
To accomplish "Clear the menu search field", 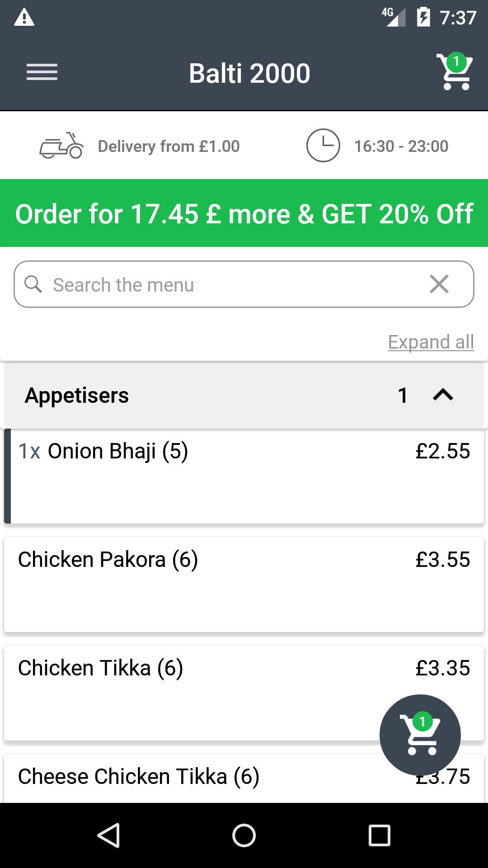I will [x=439, y=284].
